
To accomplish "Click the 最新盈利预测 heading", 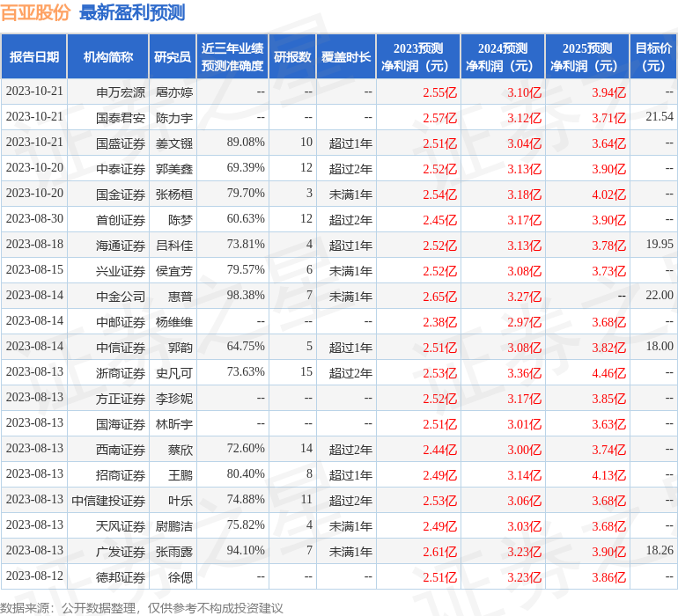I will click(x=132, y=13).
